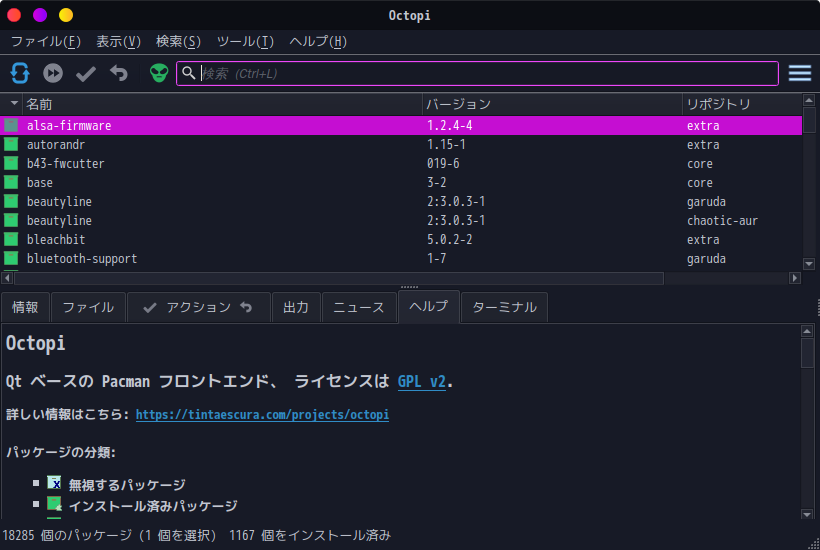Open the ファイル(F) menu

(x=46, y=41)
